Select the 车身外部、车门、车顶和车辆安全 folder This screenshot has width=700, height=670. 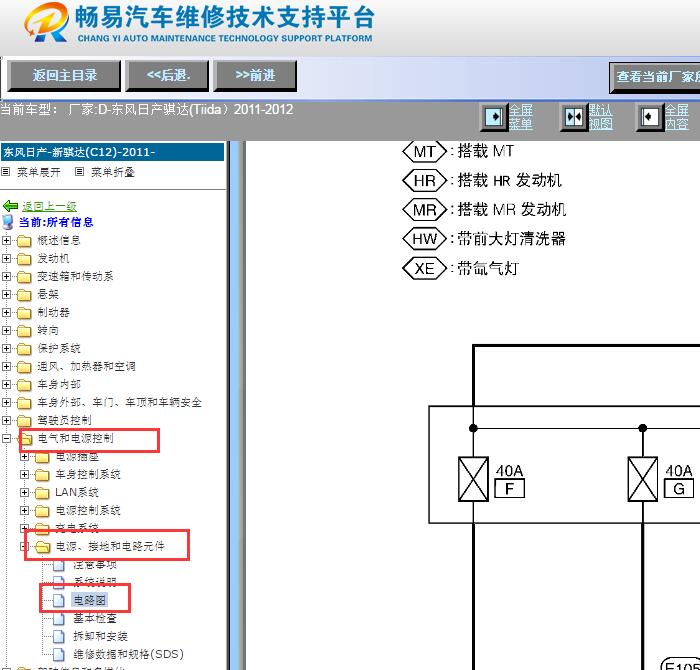(119, 402)
